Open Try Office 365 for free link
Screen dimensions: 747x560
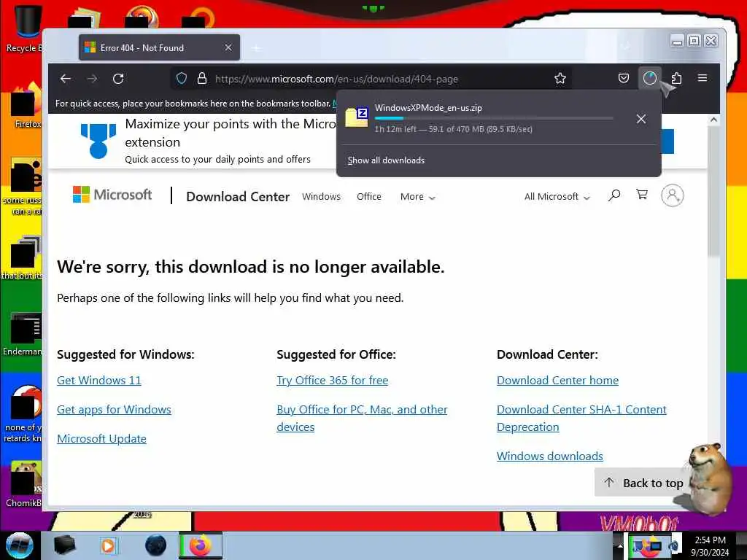[332, 381]
